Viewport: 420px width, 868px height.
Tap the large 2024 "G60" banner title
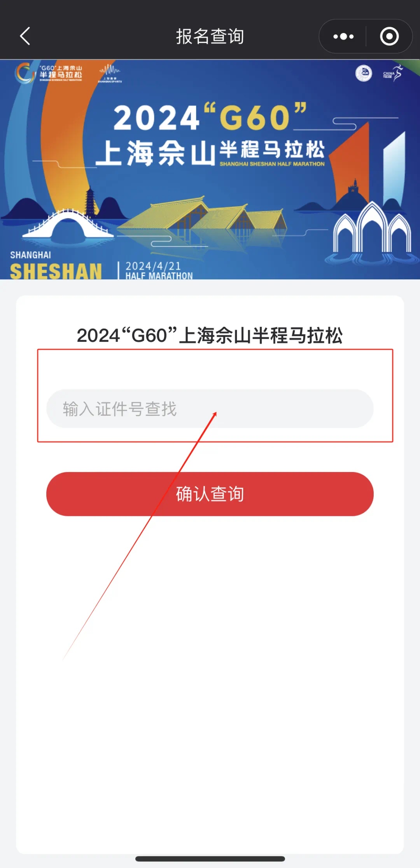pyautogui.click(x=210, y=117)
